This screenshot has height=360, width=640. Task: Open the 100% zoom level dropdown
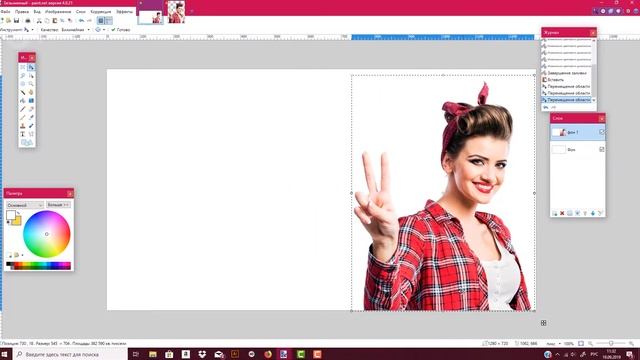569,344
